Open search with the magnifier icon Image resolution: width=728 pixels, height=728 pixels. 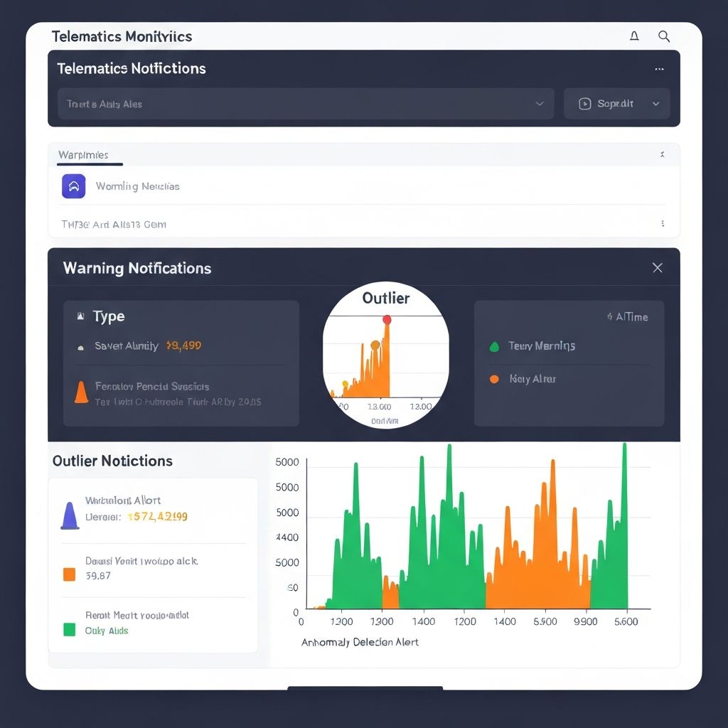coord(664,36)
